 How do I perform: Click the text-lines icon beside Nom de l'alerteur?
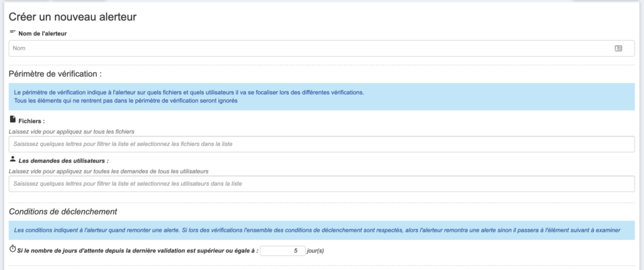(13, 31)
